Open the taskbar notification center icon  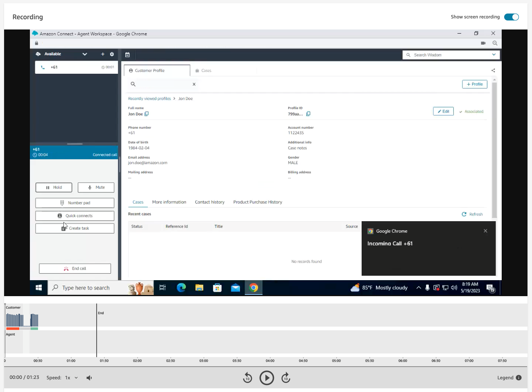(491, 288)
